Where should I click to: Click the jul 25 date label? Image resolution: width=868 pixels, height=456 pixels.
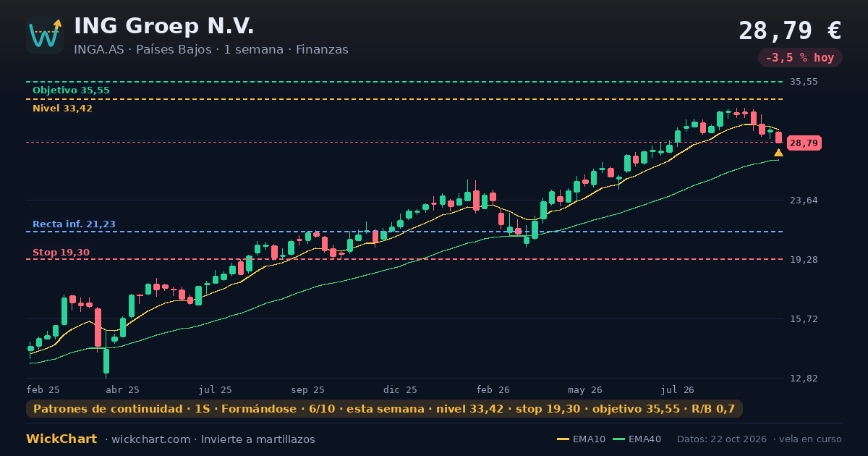(x=216, y=389)
